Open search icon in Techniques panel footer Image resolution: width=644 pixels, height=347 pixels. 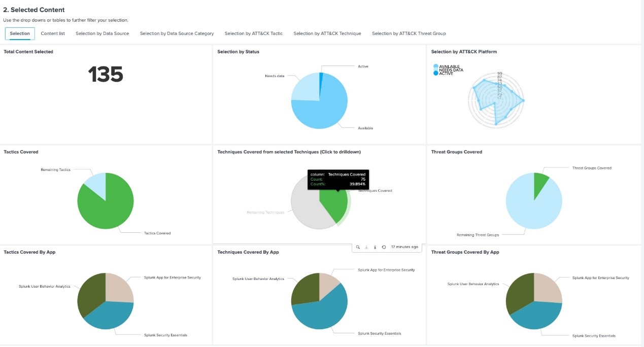358,247
